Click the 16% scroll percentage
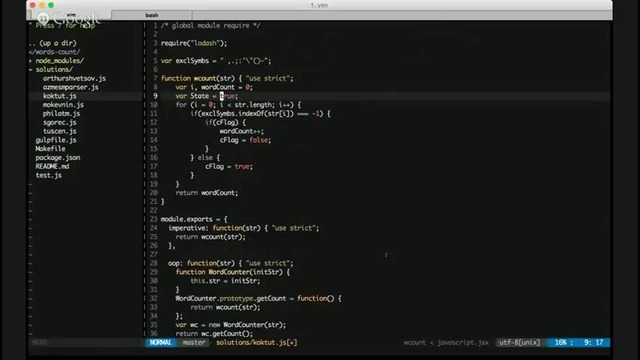Screen dimensions: 640x360 [x=561, y=342]
